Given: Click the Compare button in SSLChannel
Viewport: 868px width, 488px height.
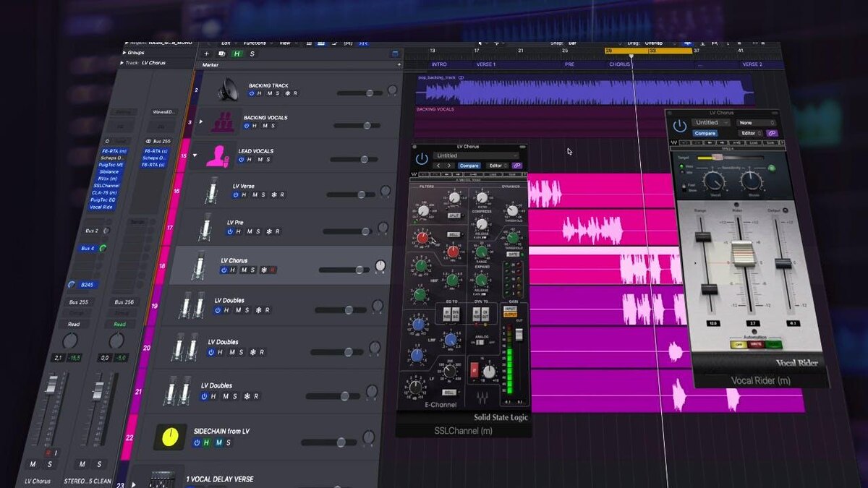Looking at the screenshot, I should coord(469,166).
